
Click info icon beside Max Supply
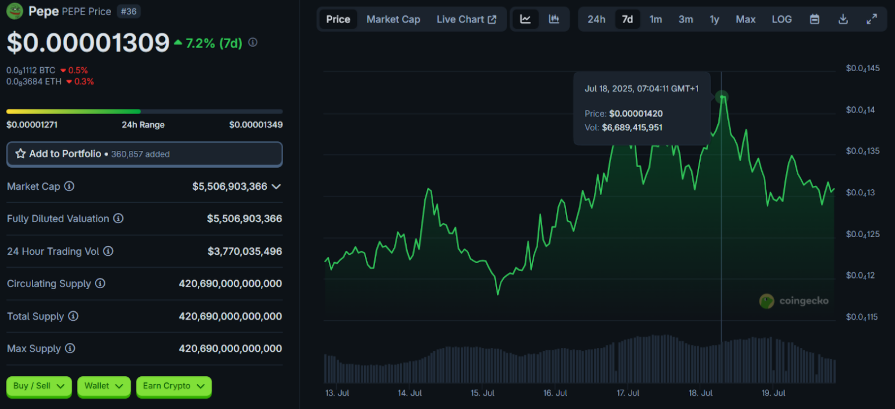point(71,348)
